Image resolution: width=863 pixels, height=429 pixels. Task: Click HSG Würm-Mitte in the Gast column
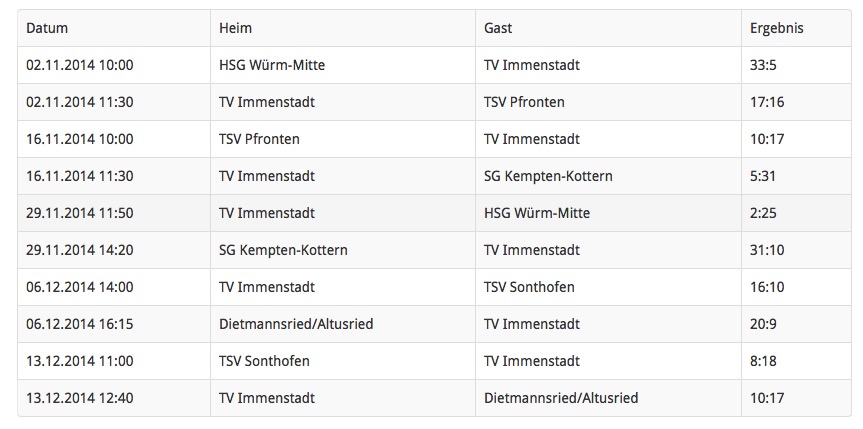pos(537,213)
